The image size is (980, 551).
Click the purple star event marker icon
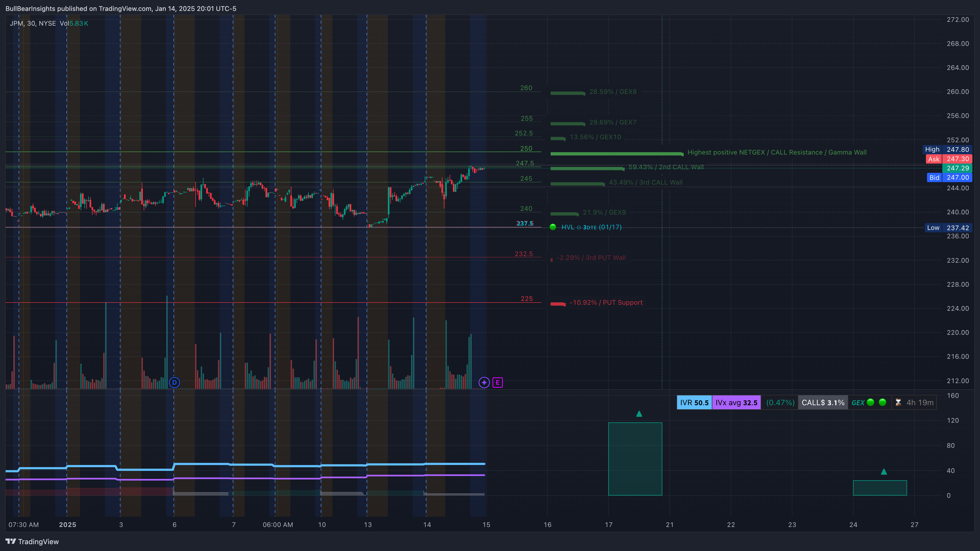tap(484, 383)
